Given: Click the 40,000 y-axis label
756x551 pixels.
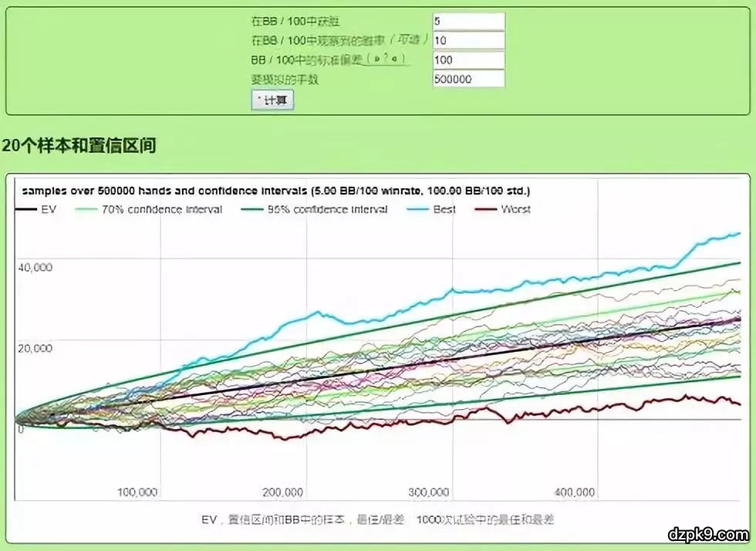Looking at the screenshot, I should tap(35, 267).
